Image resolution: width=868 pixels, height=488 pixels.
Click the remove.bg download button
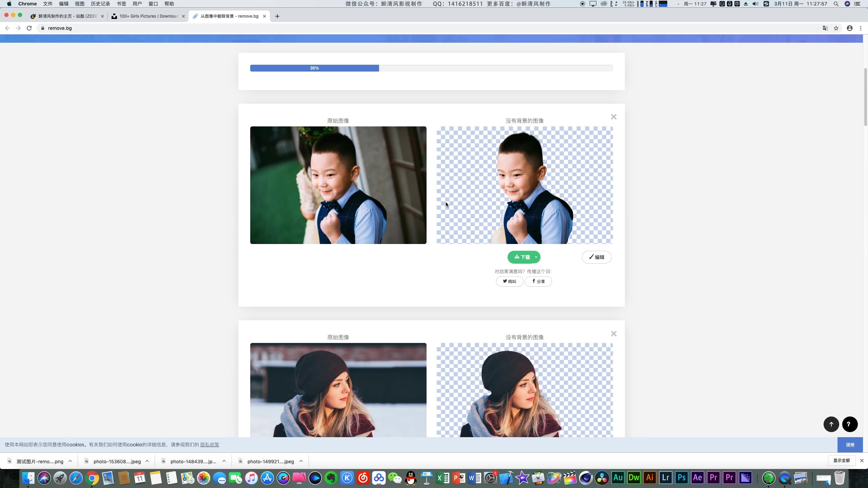coord(522,257)
